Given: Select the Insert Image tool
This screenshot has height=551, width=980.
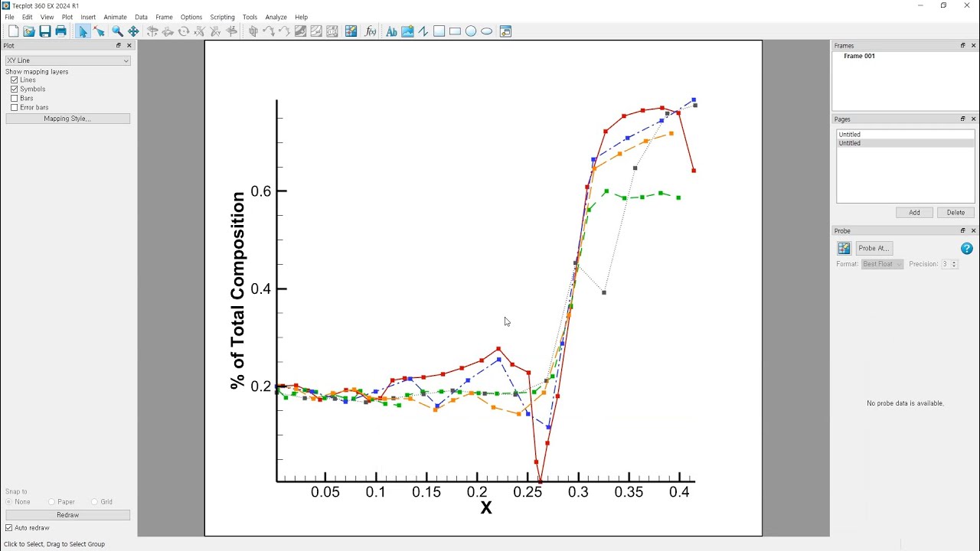Looking at the screenshot, I should point(407,31).
